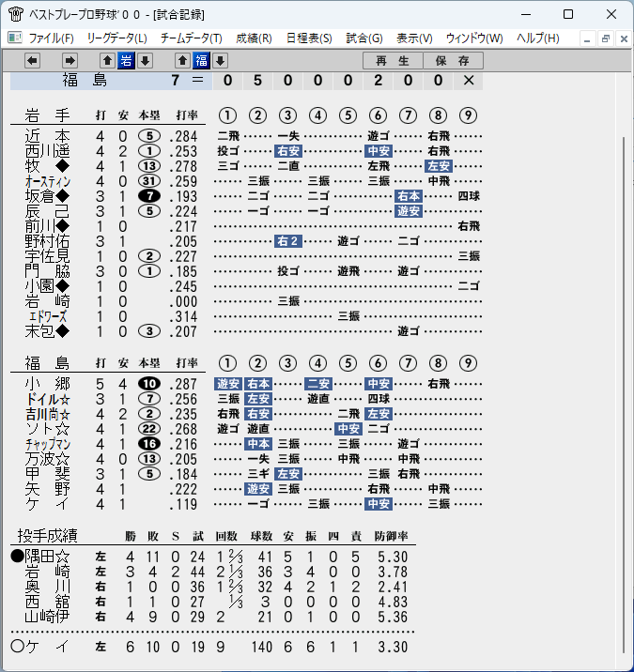Click the app icon beside ファイル menu
The width and height of the screenshot is (634, 672).
click(15, 38)
